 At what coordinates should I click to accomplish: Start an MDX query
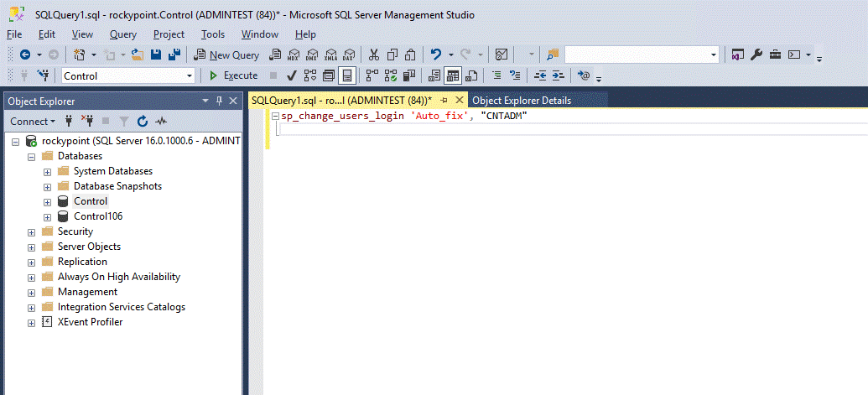coord(294,55)
